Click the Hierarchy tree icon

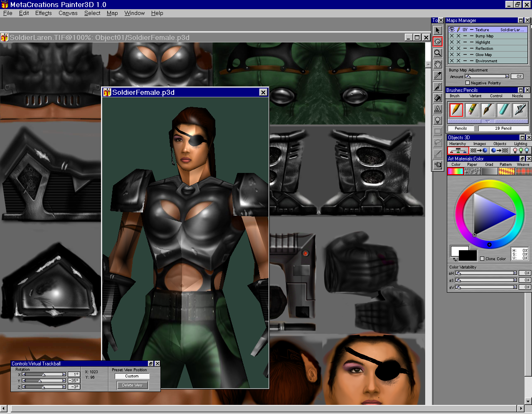[x=458, y=150]
